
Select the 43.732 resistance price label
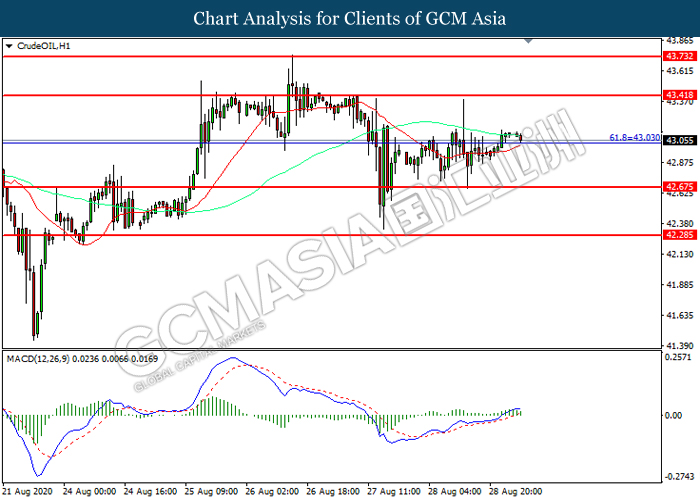point(679,56)
